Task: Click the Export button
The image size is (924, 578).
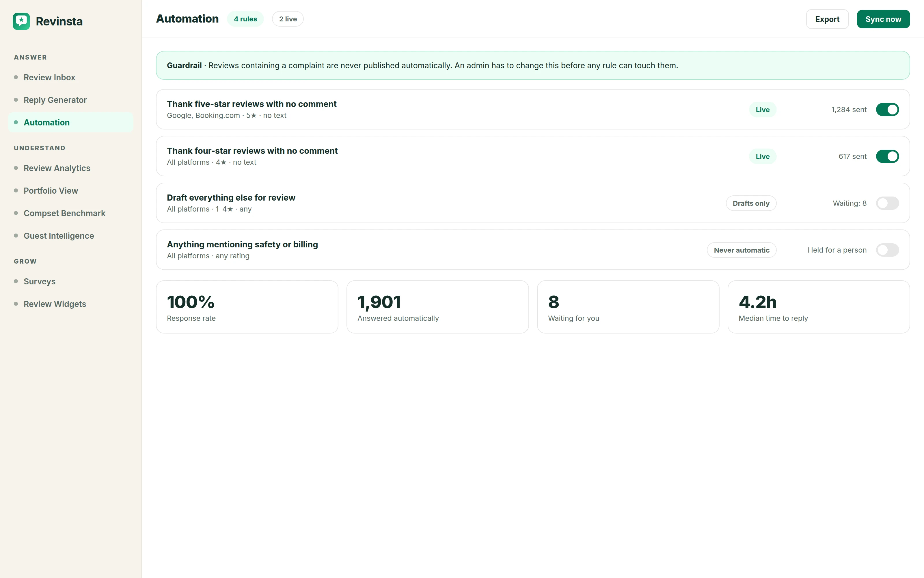Action: tap(827, 19)
